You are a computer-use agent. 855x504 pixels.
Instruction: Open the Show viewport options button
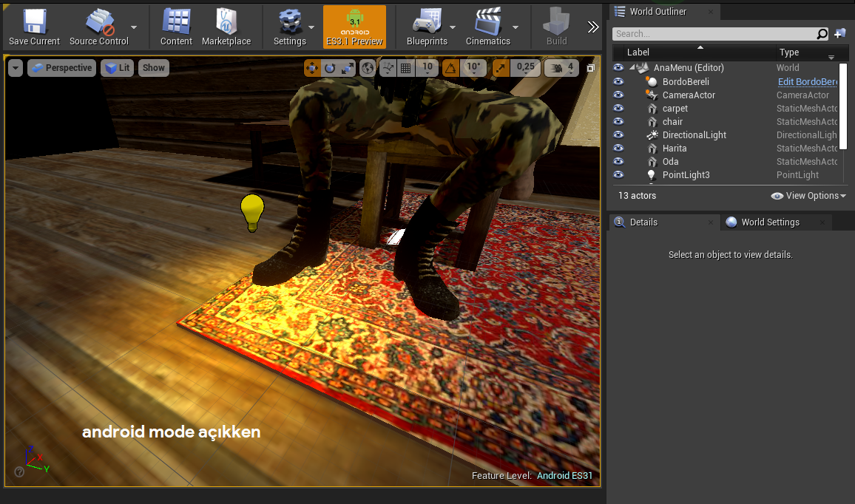click(153, 68)
